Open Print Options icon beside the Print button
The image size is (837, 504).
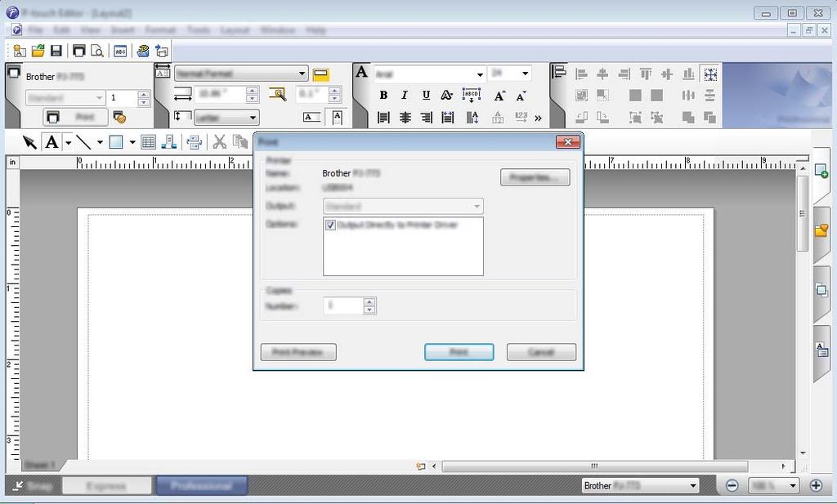pos(119,117)
